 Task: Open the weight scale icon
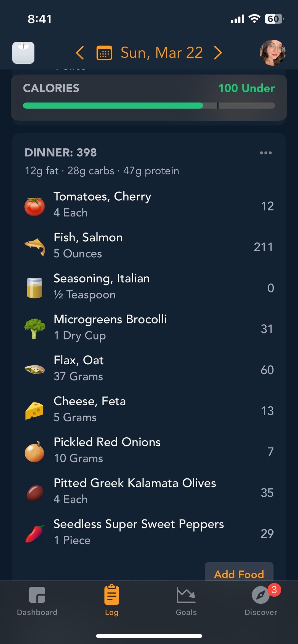tap(23, 53)
